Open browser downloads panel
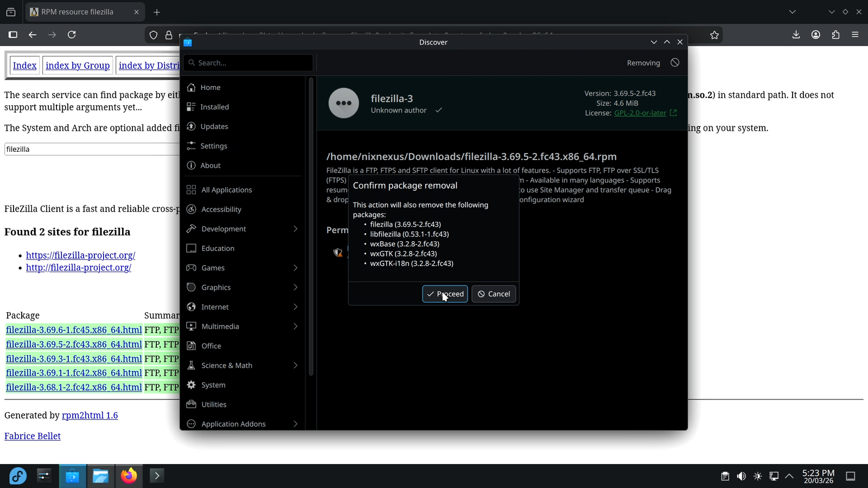Viewport: 868px width, 488px height. point(796,35)
